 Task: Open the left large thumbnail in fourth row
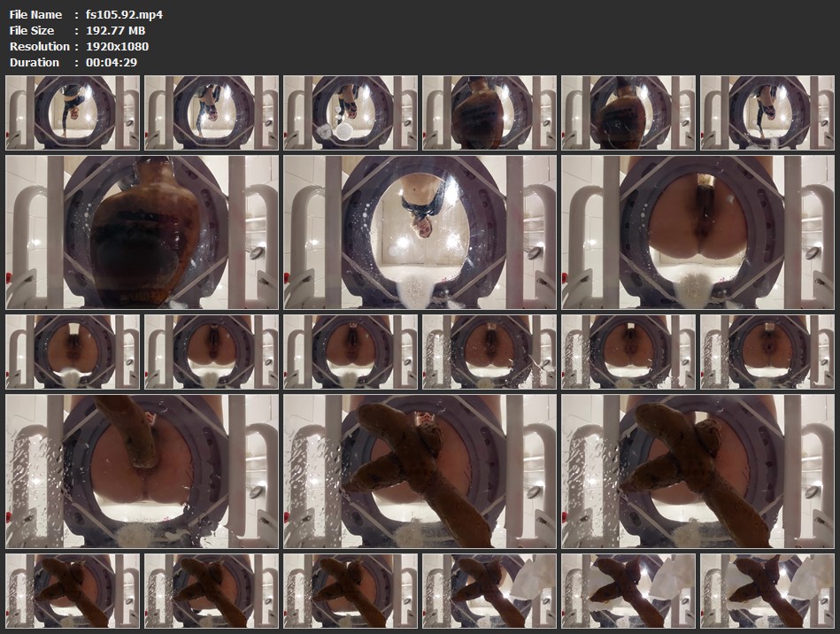(x=142, y=472)
